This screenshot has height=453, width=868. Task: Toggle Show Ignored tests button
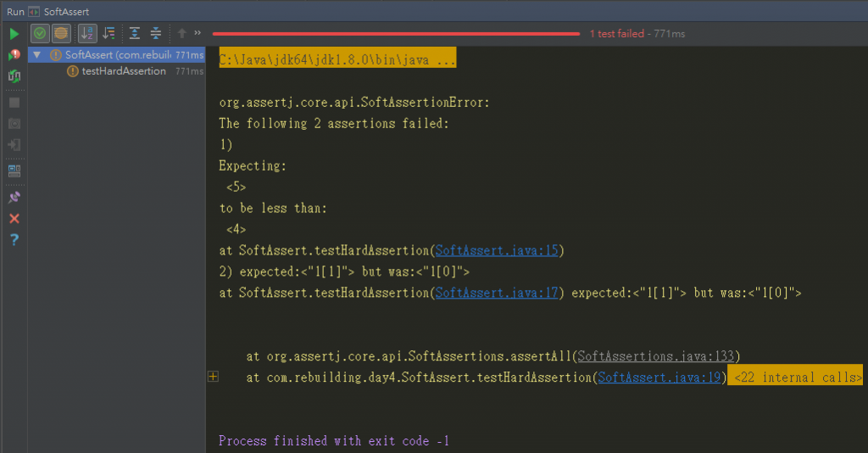pyautogui.click(x=61, y=34)
